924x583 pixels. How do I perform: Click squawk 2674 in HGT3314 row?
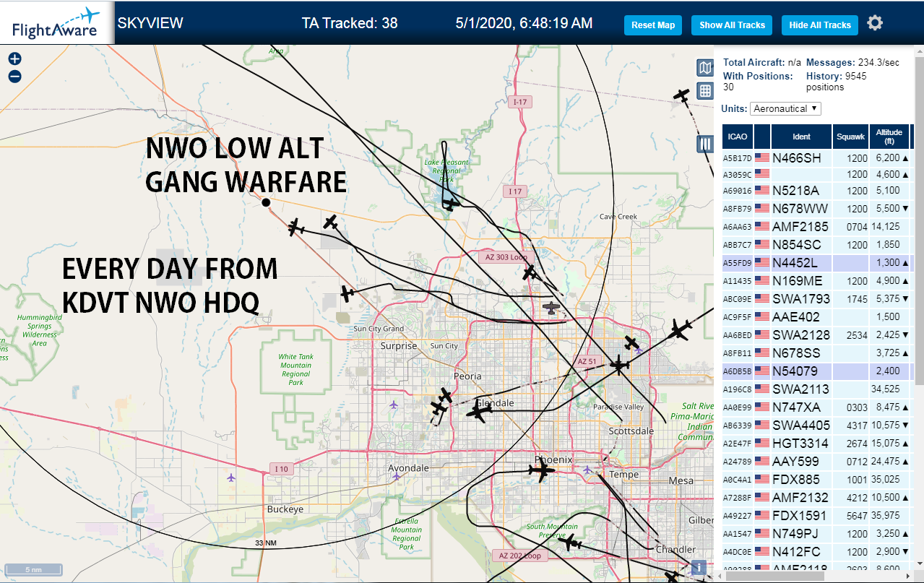857,443
